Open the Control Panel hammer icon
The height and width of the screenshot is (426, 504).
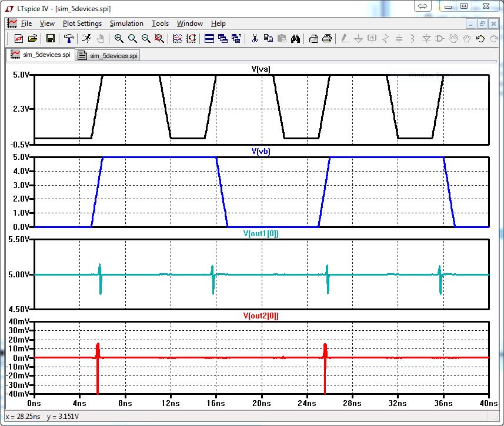(x=69, y=39)
